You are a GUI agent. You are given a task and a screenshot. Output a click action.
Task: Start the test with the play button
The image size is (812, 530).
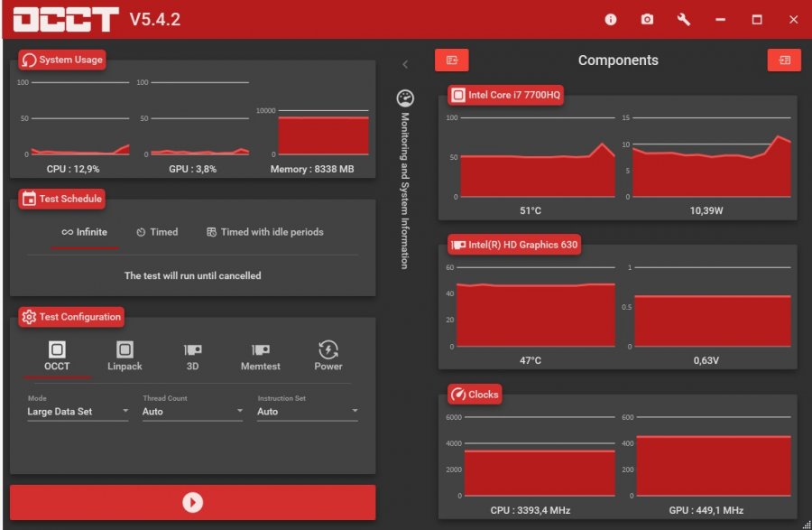click(193, 503)
